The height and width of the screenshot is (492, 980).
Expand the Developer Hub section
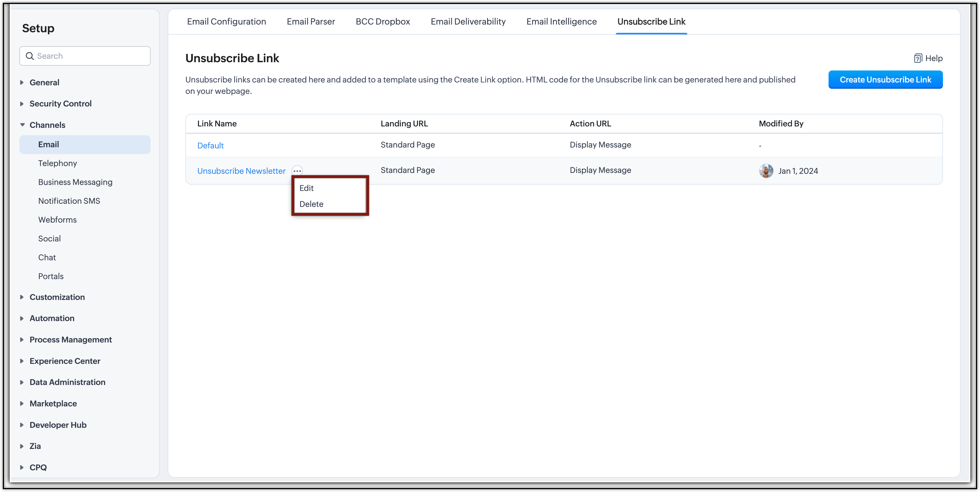click(x=22, y=425)
